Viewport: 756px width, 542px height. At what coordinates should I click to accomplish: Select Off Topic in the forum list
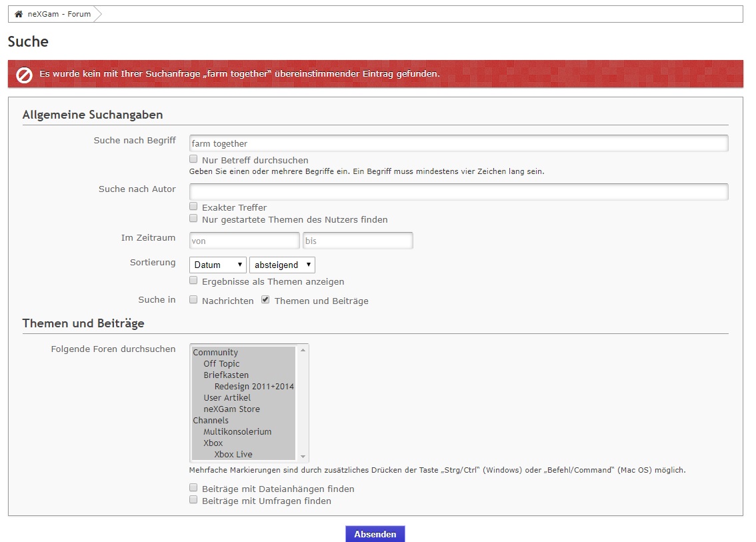243,363
